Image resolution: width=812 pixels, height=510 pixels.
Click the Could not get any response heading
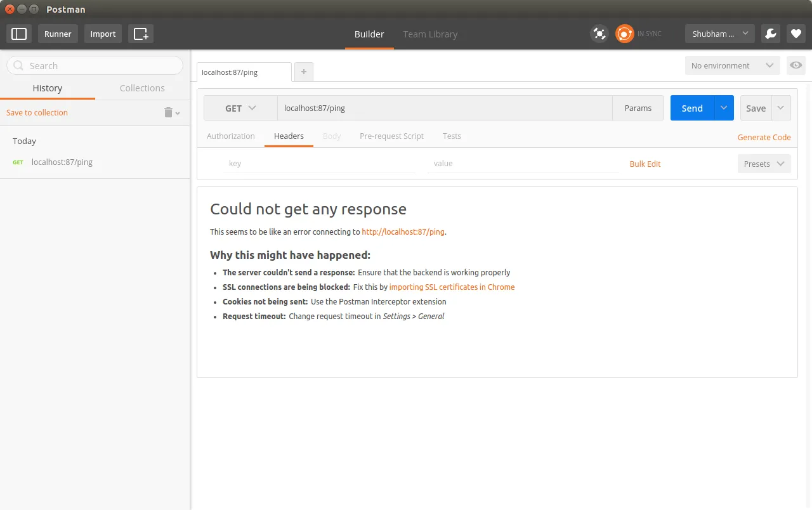pyautogui.click(x=308, y=209)
